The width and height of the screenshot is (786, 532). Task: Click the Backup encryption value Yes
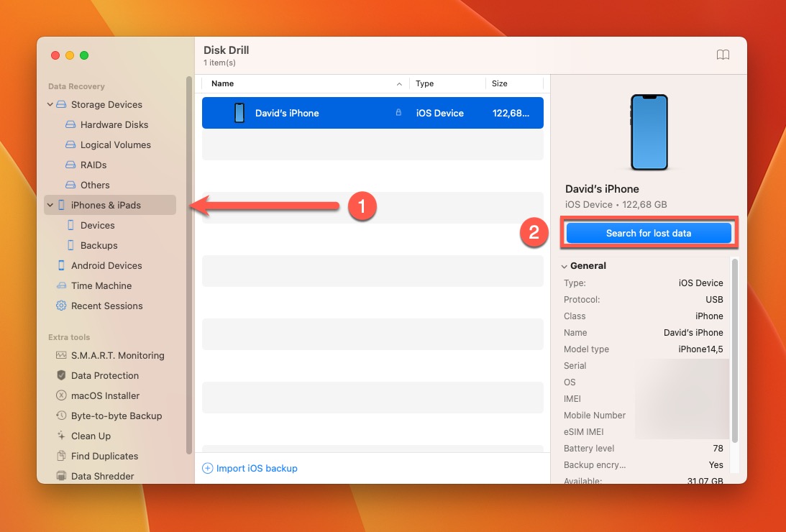click(x=716, y=465)
